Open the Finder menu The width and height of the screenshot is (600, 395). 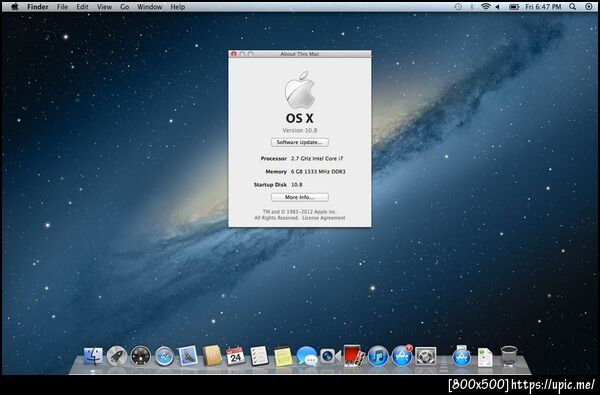[x=38, y=7]
